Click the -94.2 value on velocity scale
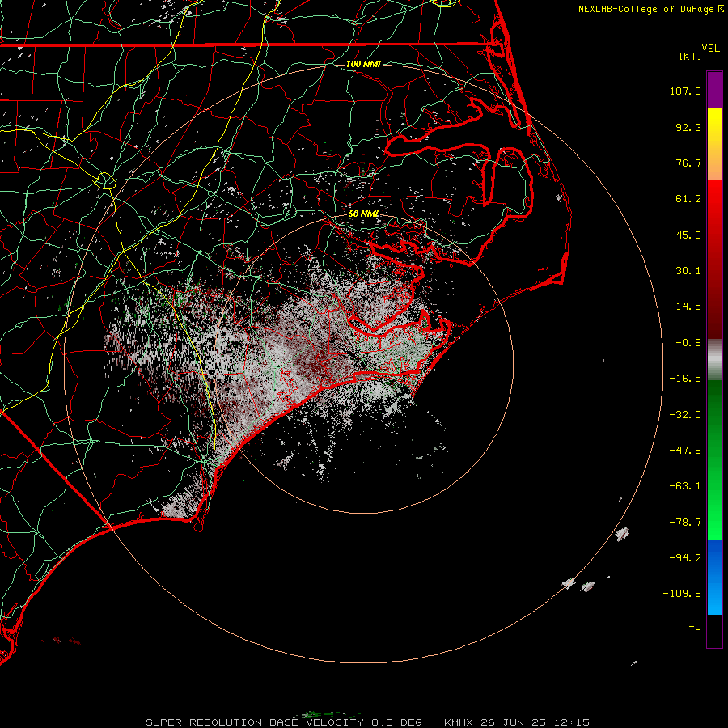Viewport: 728px width, 728px height. (685, 557)
